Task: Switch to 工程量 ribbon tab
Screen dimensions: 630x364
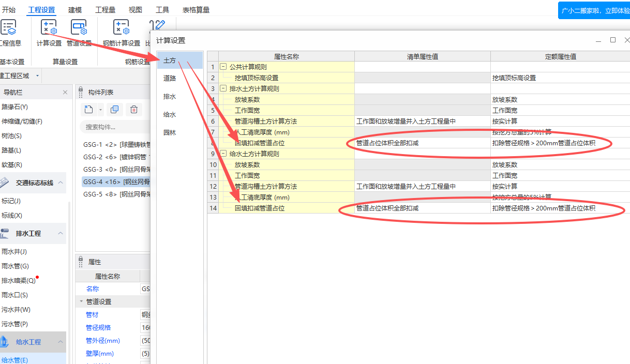Action: point(105,10)
